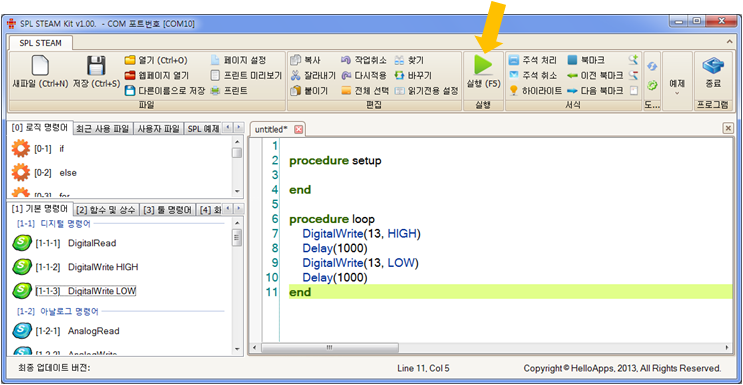Screen dimensions: 743x385
Task: Switch to [2] 함수 및 상수 tab
Action: pyautogui.click(x=106, y=210)
